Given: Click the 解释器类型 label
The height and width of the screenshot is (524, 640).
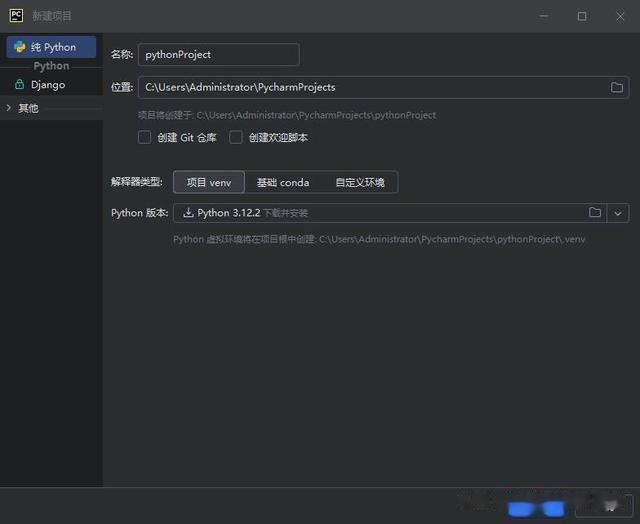Looking at the screenshot, I should coord(137,182).
